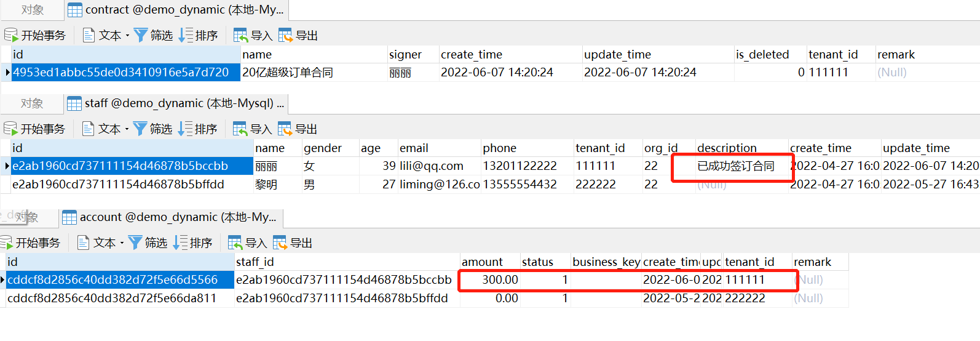Viewport: 980px width, 341px height.
Task: Click the description column header in staff table
Action: (727, 148)
